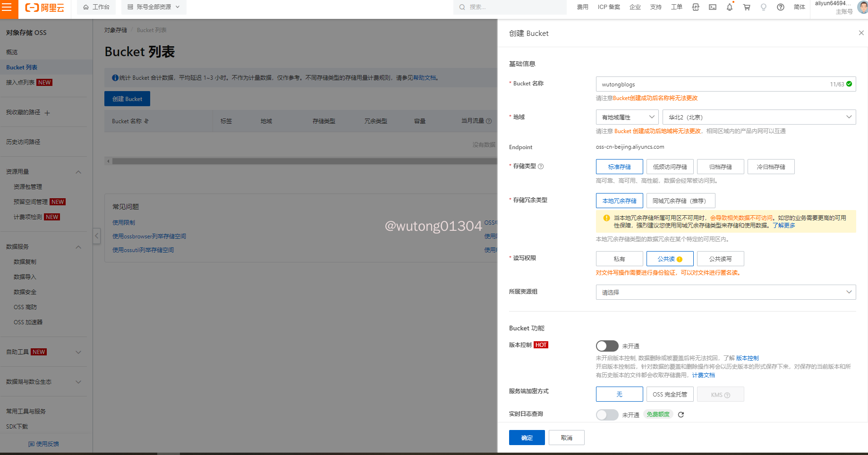Turn on the 实时日志查询 toggle
The width and height of the screenshot is (868, 455).
pos(607,415)
